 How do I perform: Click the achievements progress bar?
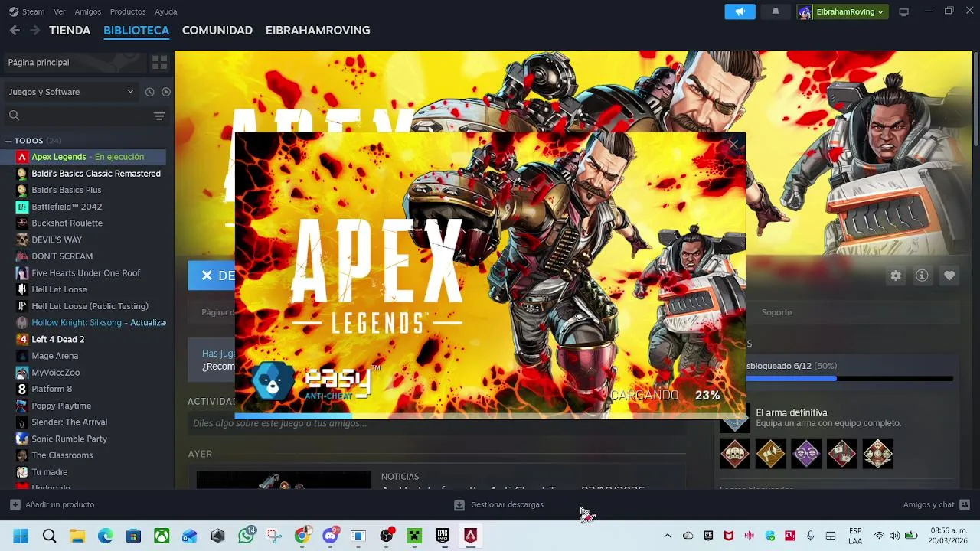[850, 378]
